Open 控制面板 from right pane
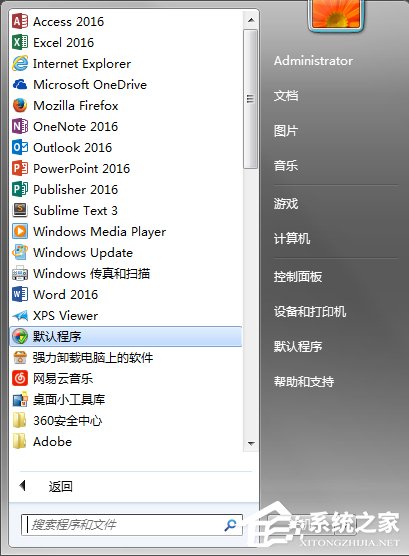Image resolution: width=409 pixels, height=556 pixels. coord(298,277)
